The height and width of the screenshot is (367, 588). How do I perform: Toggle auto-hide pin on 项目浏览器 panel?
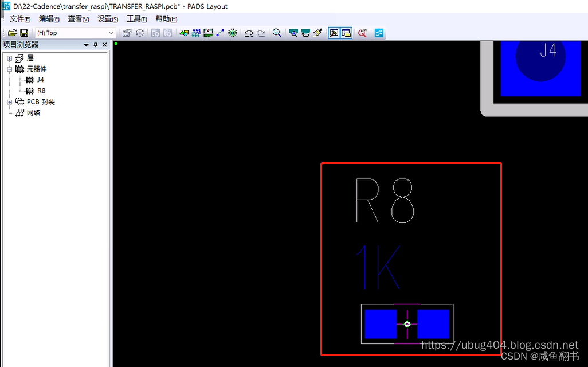point(96,45)
